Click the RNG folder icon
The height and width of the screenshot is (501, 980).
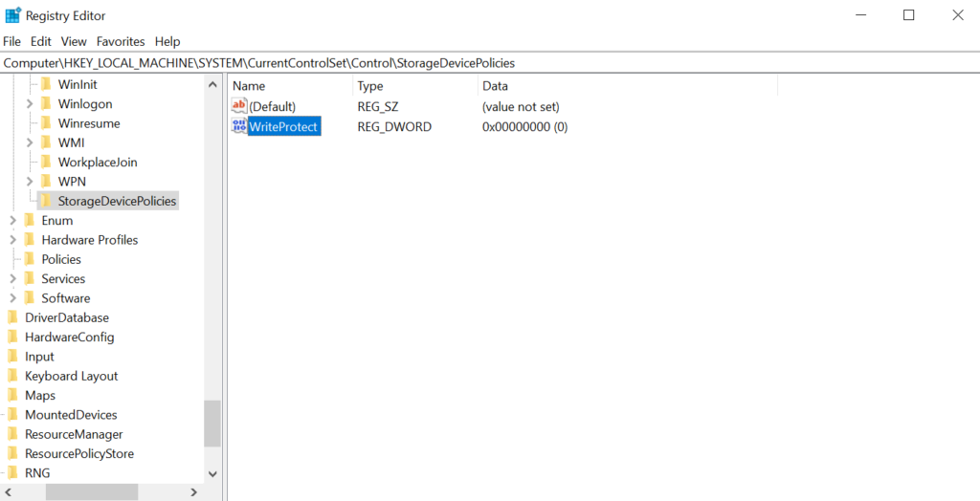(x=12, y=472)
